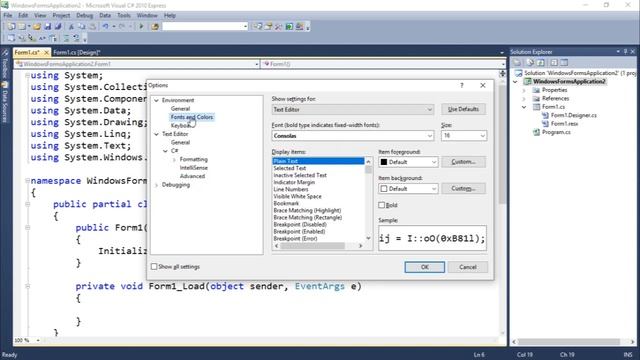Enable the Show all settings checkbox
Image resolution: width=640 pixels, height=360 pixels.
(x=154, y=267)
